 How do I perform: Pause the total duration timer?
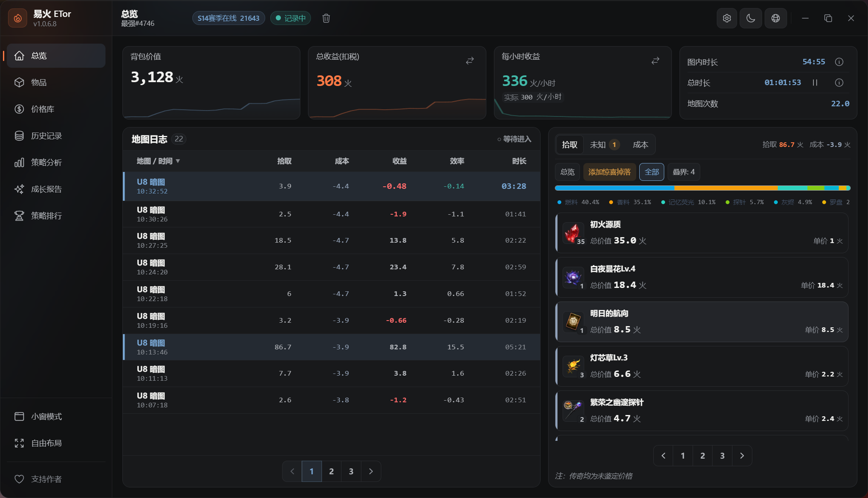815,83
